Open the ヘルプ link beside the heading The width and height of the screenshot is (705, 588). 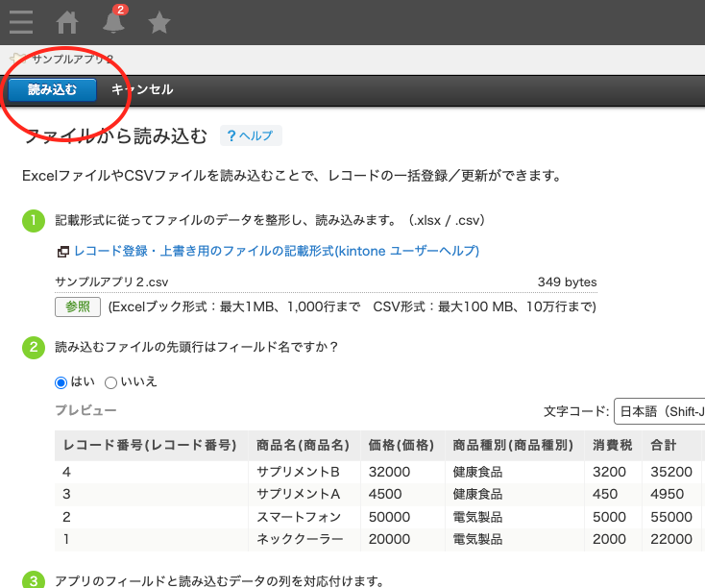point(255,135)
